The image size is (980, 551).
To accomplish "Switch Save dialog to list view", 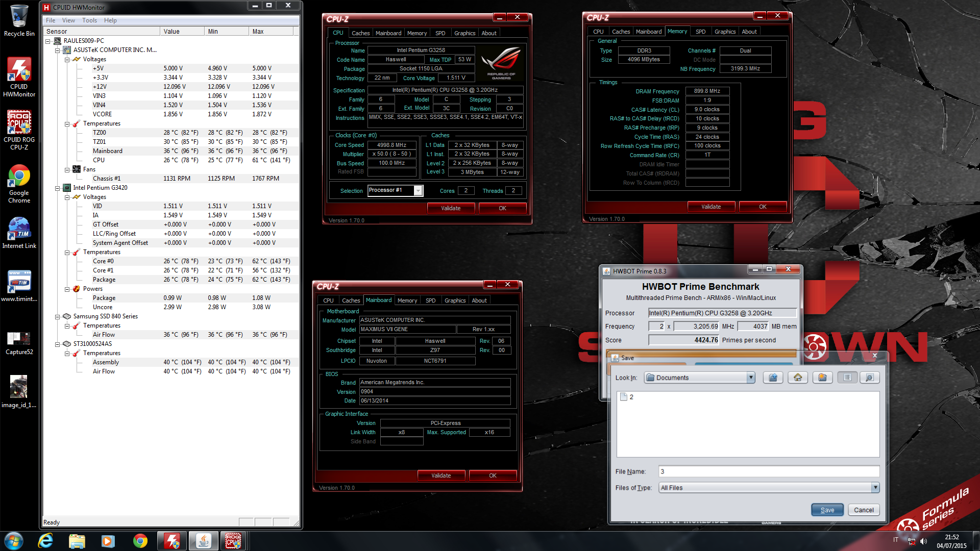I will pyautogui.click(x=847, y=378).
